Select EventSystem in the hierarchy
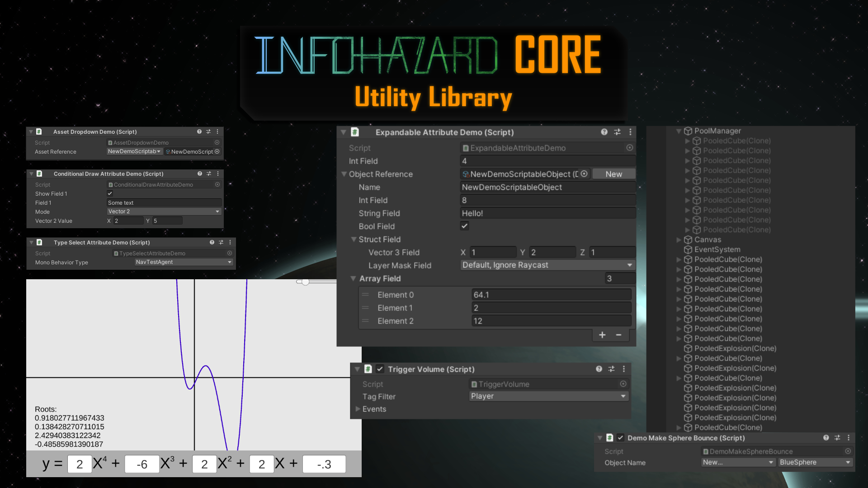This screenshot has height=488, width=868. click(717, 249)
